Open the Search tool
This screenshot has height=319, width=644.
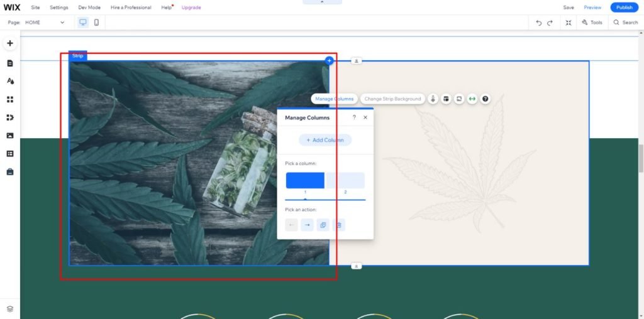[x=626, y=23]
